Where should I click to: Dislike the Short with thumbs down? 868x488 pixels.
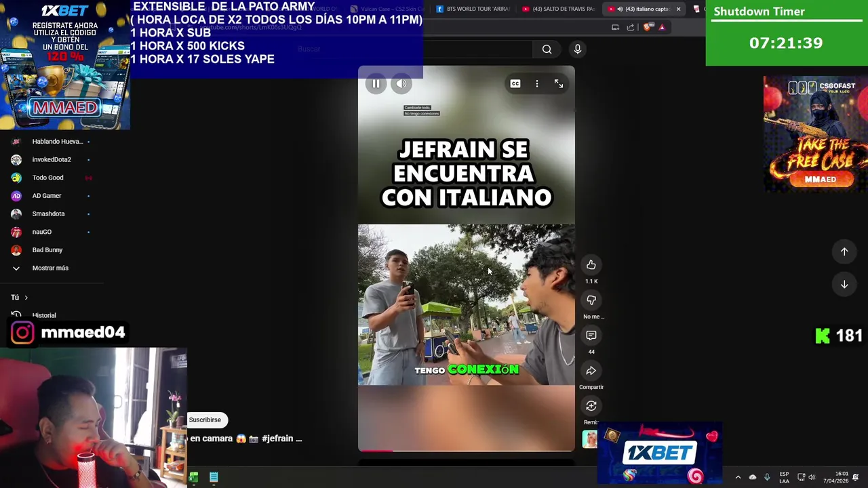click(x=591, y=300)
